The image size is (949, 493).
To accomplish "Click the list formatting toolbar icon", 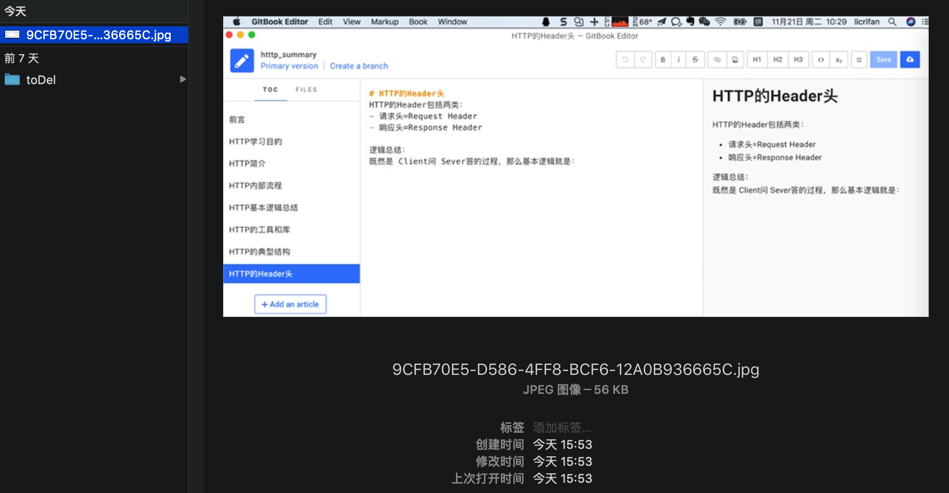I will pos(859,59).
